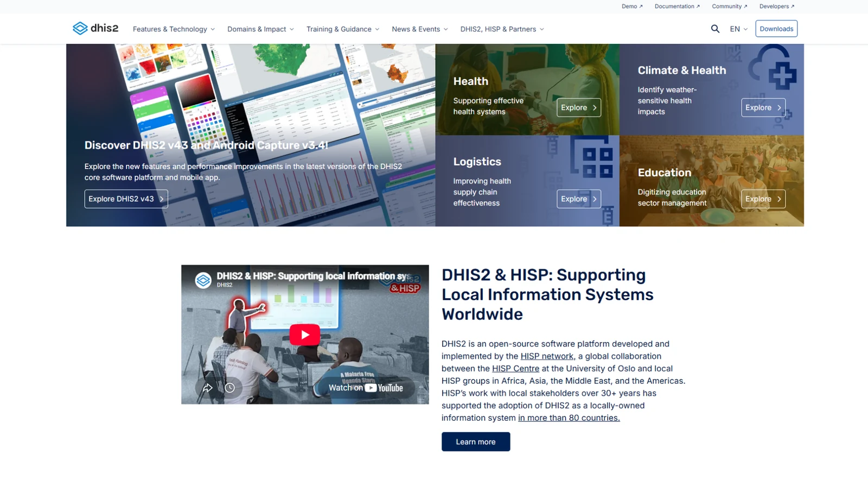Image resolution: width=868 pixels, height=488 pixels.
Task: Play the YouTube video
Action: 305,335
